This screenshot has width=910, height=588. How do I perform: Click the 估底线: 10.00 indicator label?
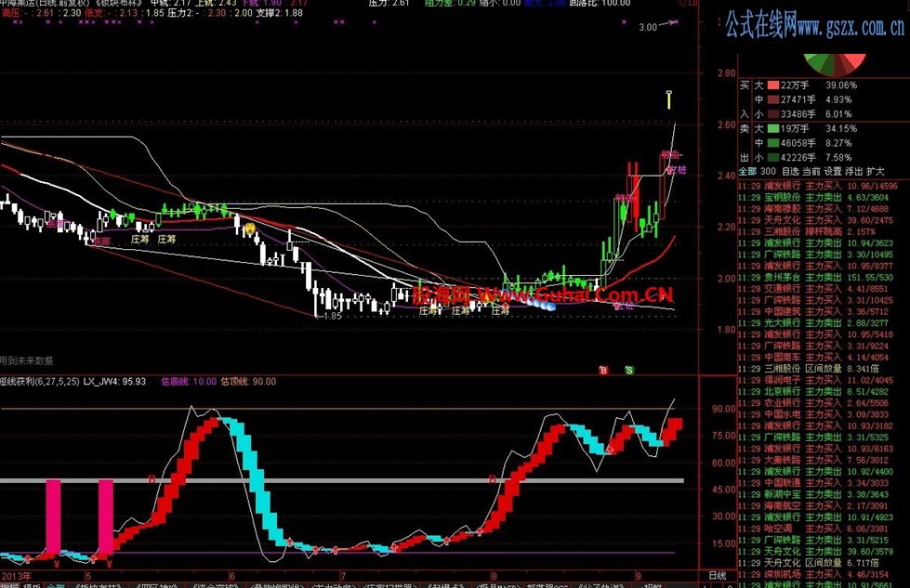[189, 382]
